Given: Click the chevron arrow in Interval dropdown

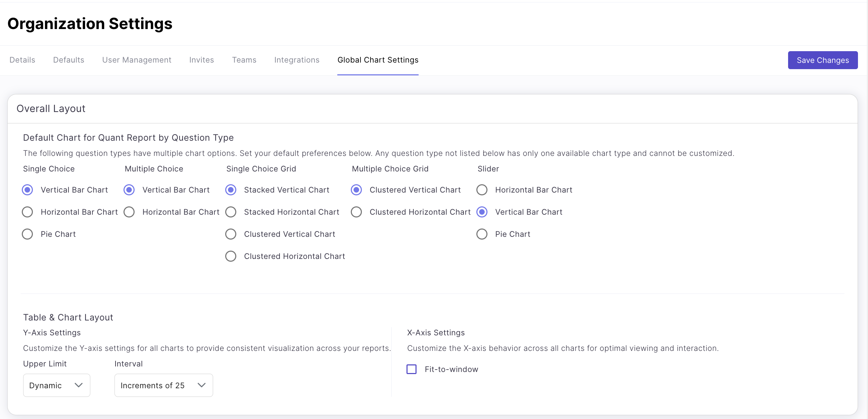Looking at the screenshot, I should pos(202,385).
